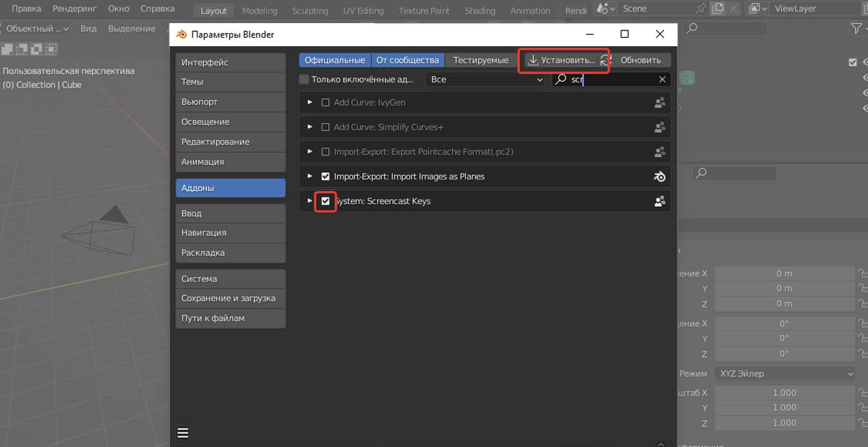Viewport: 868px width, 447px height.
Task: Click the scale Y field showing 1.000
Action: 784,408
